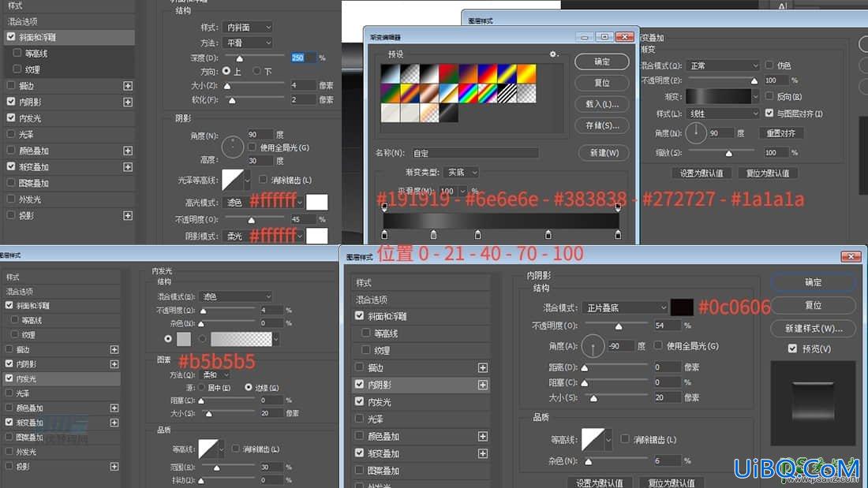Click plus icon beside 渐变叠加 in inner shadow dialog
The image size is (868, 488).
coord(483,453)
